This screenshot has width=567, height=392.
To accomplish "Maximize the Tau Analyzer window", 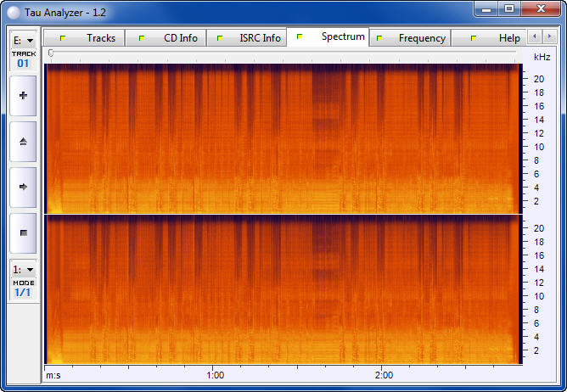I will coord(509,9).
